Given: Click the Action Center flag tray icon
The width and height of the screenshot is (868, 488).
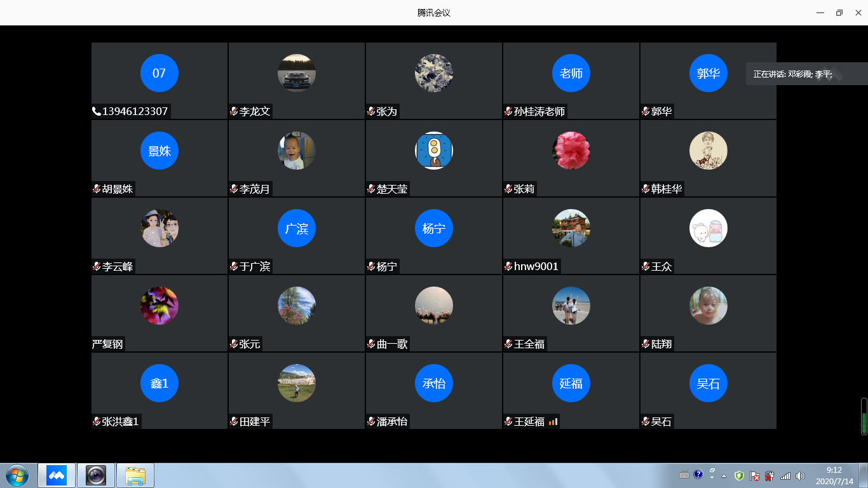Looking at the screenshot, I should [755, 475].
